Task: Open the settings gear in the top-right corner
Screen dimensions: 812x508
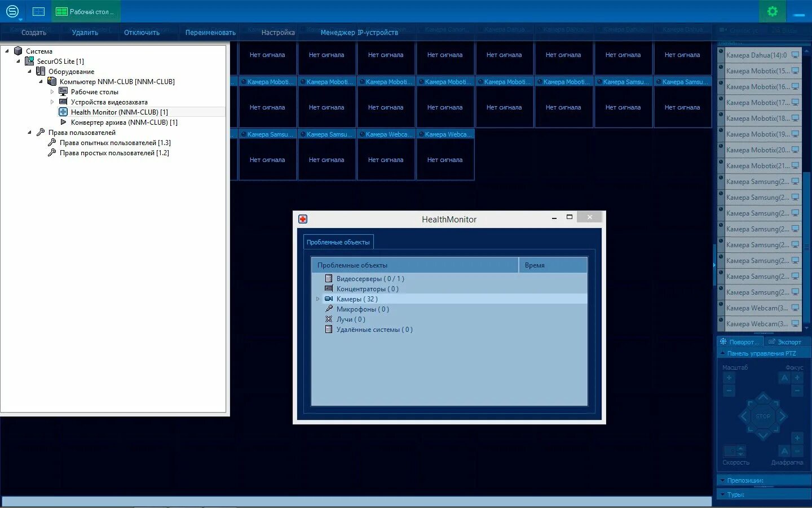Action: [x=773, y=11]
